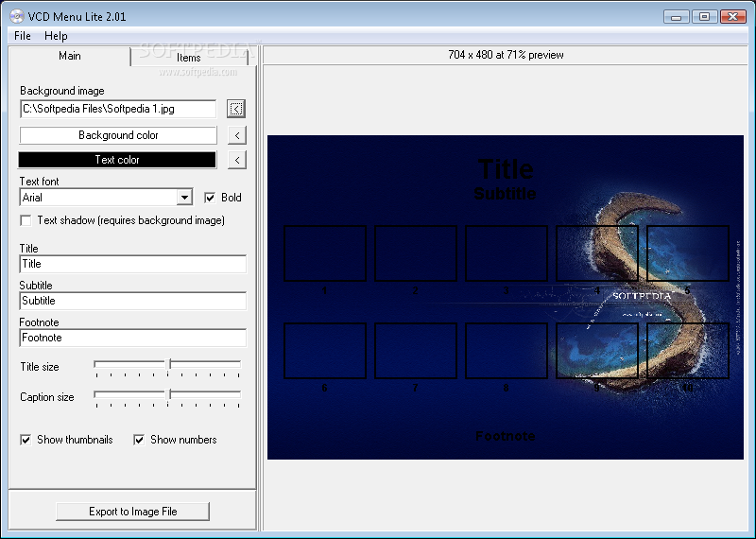The width and height of the screenshot is (756, 539).
Task: Click the Title text field
Action: click(132, 264)
